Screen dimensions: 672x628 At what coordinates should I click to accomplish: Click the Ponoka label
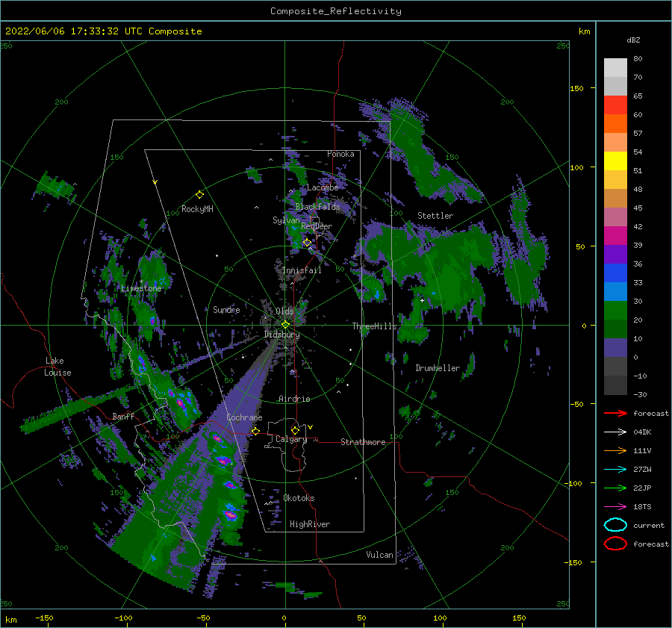coord(340,154)
